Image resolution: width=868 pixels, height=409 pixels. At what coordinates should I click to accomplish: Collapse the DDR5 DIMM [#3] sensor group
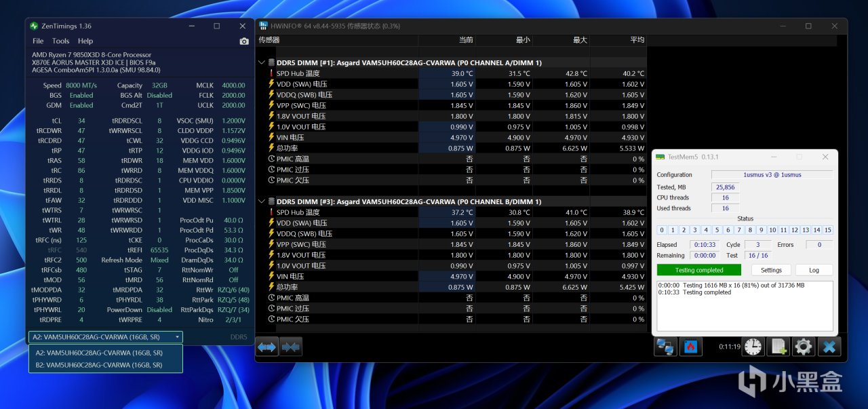tap(262, 201)
